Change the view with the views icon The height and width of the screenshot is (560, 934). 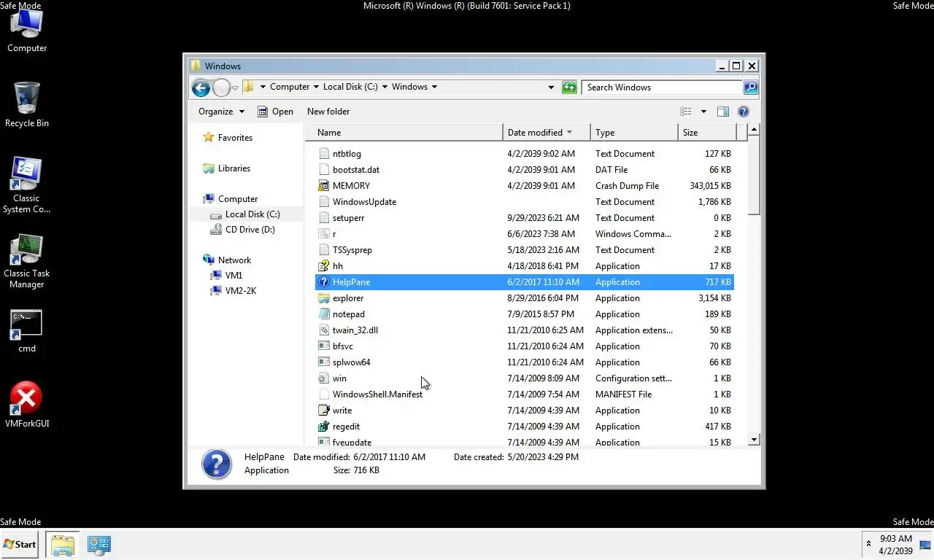pos(686,112)
